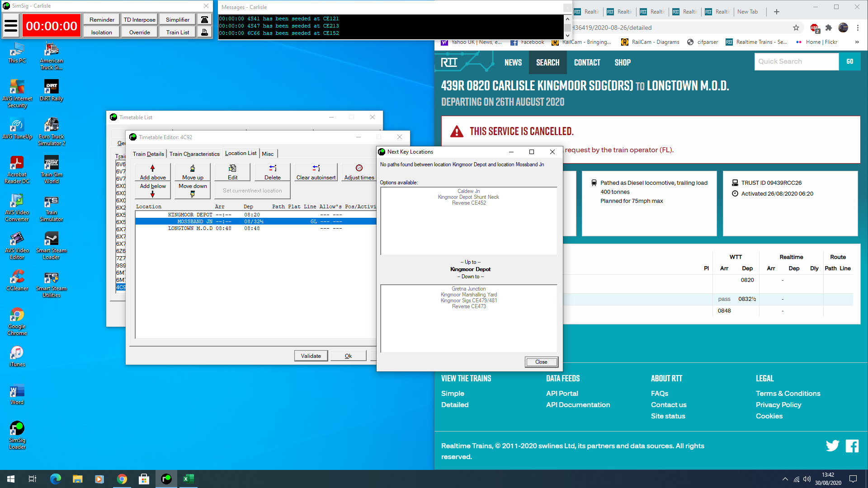Open the This PC desktop icon
Image resolution: width=868 pixels, height=488 pixels.
click(x=17, y=53)
